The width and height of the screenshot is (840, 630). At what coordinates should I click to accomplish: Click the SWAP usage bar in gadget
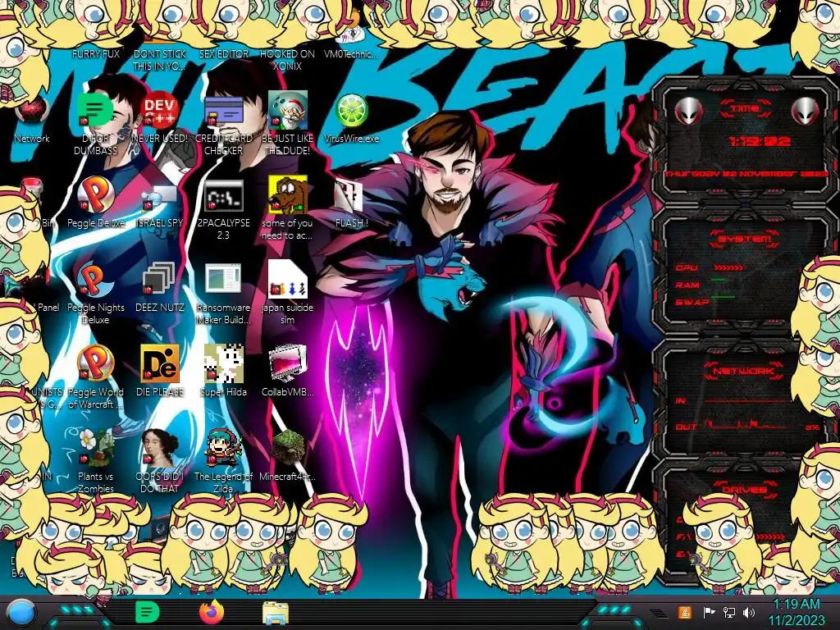tap(723, 296)
